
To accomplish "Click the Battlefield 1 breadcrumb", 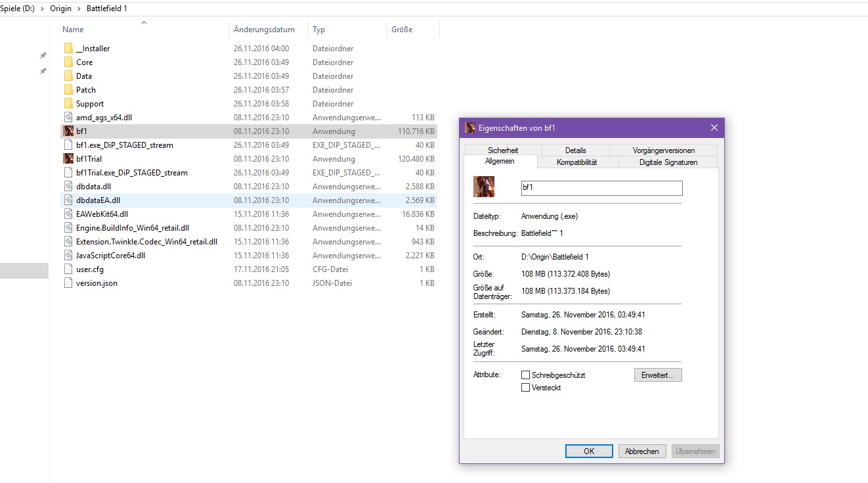I will click(107, 9).
